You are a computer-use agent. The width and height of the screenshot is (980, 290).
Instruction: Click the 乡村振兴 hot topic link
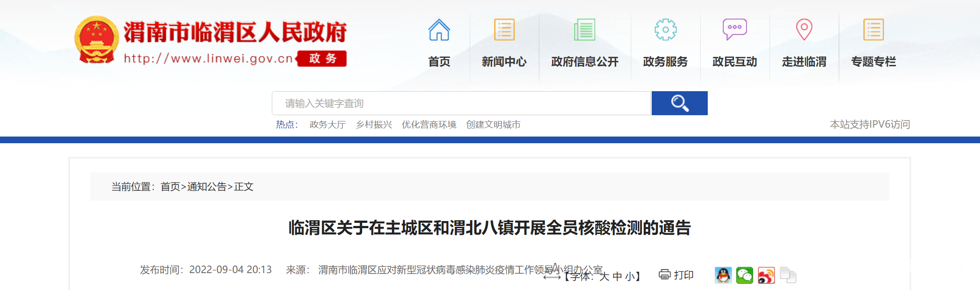[x=374, y=125]
